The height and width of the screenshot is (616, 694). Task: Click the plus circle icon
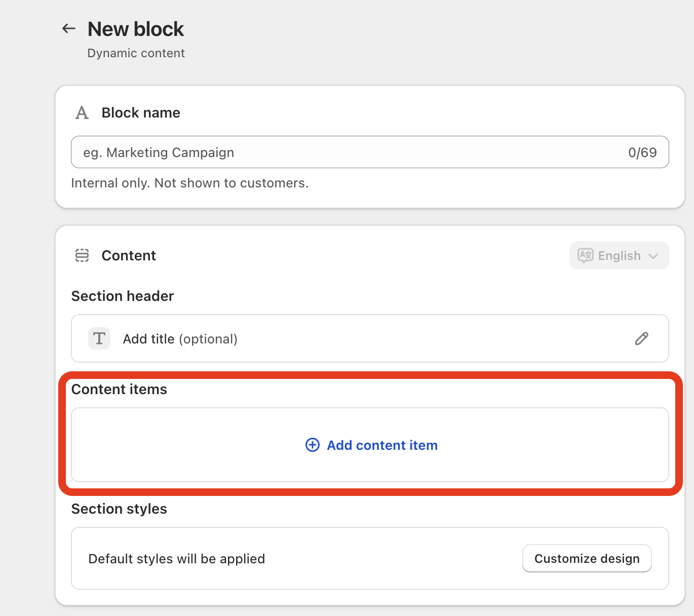[x=313, y=445]
